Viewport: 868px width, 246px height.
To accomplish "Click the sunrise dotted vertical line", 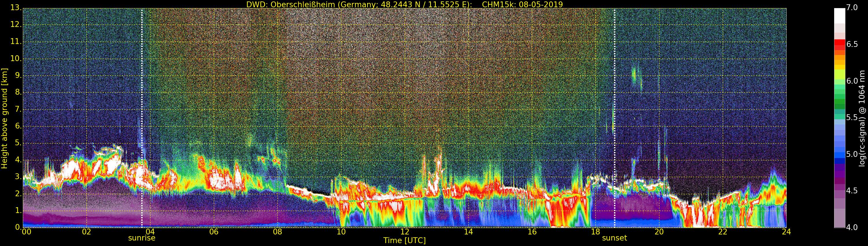I will 142,118.
